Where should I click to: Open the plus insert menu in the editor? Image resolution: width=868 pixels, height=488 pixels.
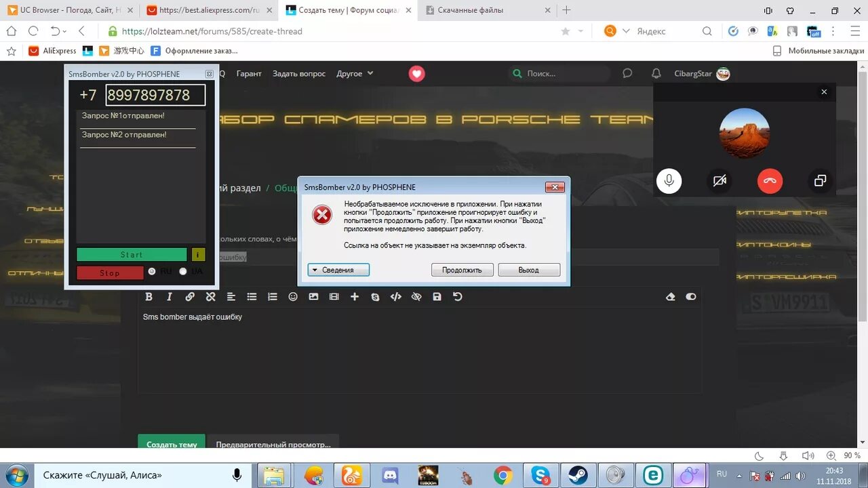pos(355,297)
